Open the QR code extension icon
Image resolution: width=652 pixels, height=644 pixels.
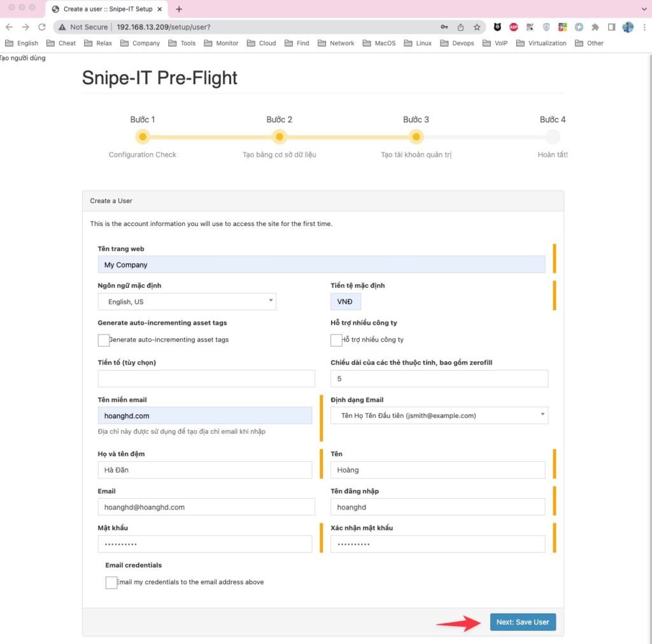[530, 27]
